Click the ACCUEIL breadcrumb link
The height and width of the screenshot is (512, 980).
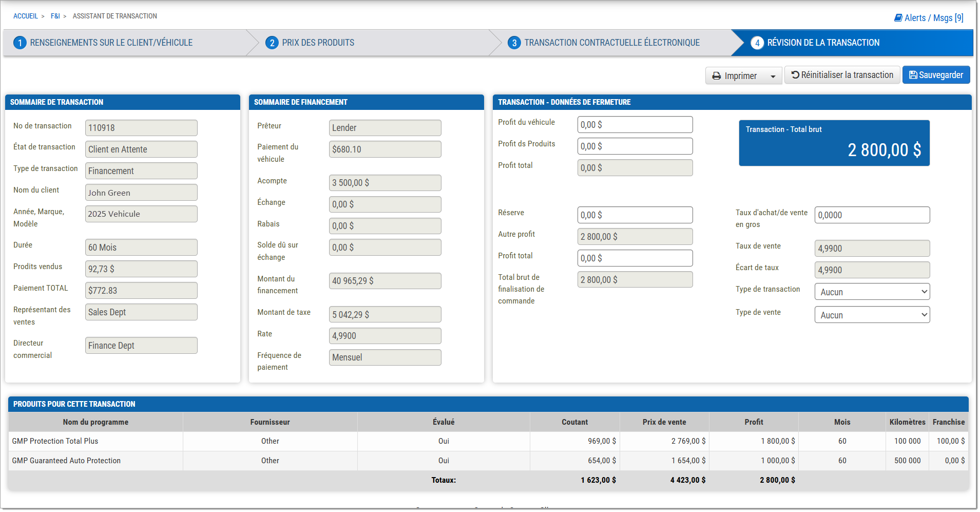click(26, 16)
